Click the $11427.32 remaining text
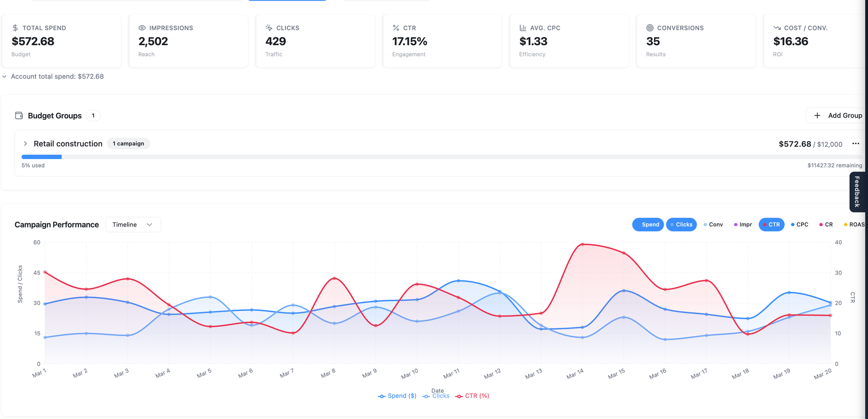Image resolution: width=868 pixels, height=419 pixels. pos(835,165)
